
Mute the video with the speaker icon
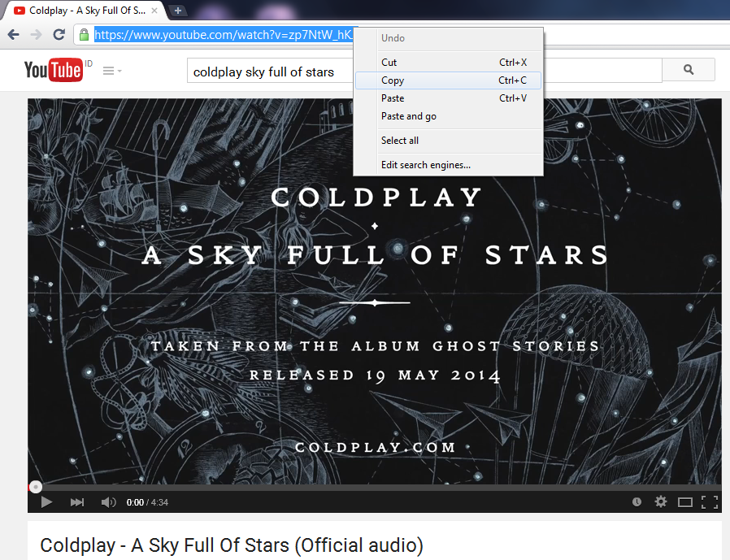pos(108,502)
